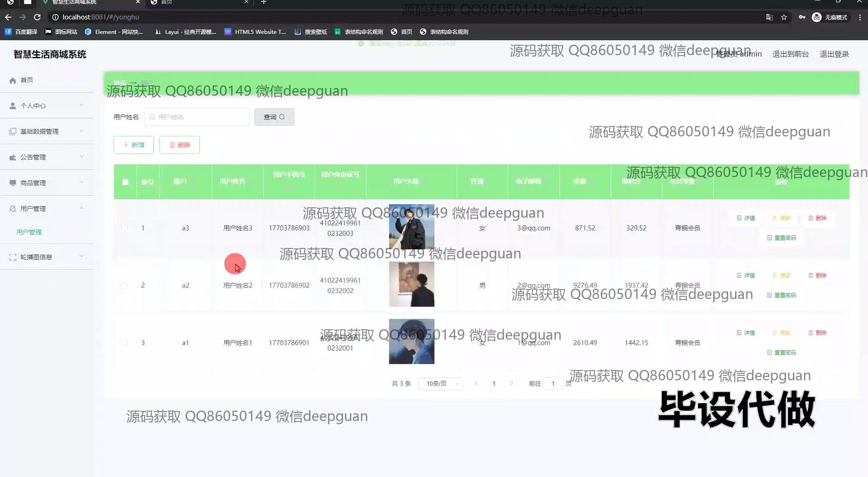Toggle the select-all checkbox in table header
This screenshot has height=477, width=868.
coord(125,182)
